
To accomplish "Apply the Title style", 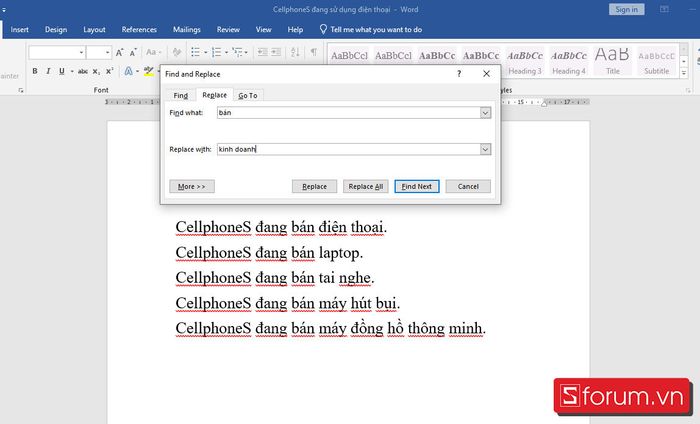I will click(x=612, y=61).
